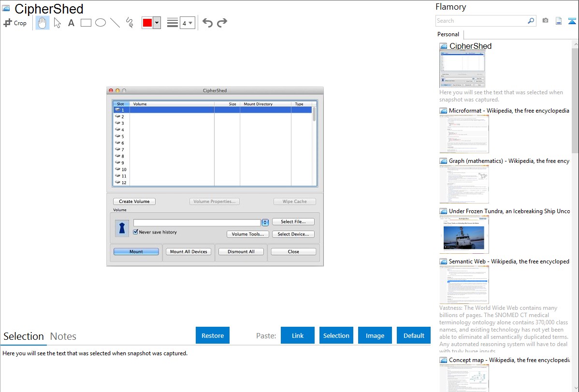This screenshot has height=392, width=579.
Task: Click the blue keyhole volume icon
Action: coord(122,228)
